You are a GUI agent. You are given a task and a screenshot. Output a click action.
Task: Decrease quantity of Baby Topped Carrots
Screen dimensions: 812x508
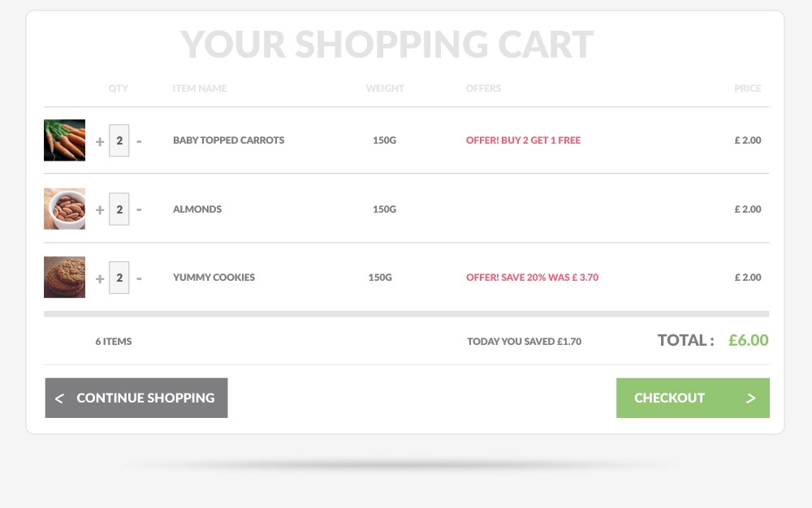point(139,141)
